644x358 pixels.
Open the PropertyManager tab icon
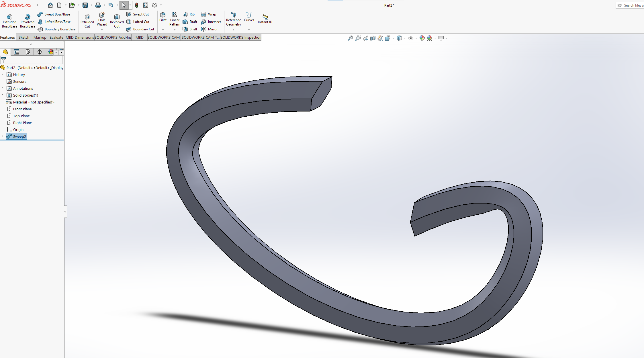(x=17, y=52)
